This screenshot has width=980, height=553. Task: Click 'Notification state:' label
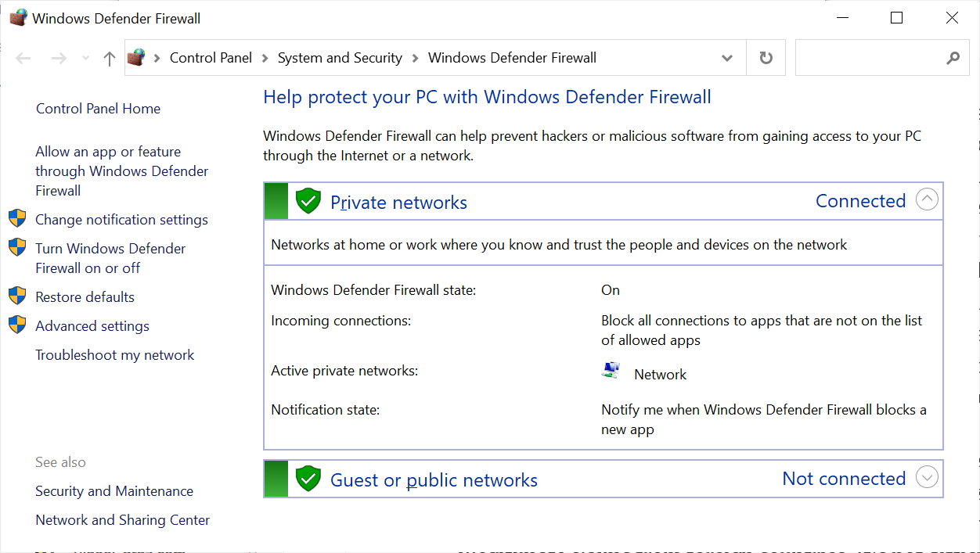325,410
